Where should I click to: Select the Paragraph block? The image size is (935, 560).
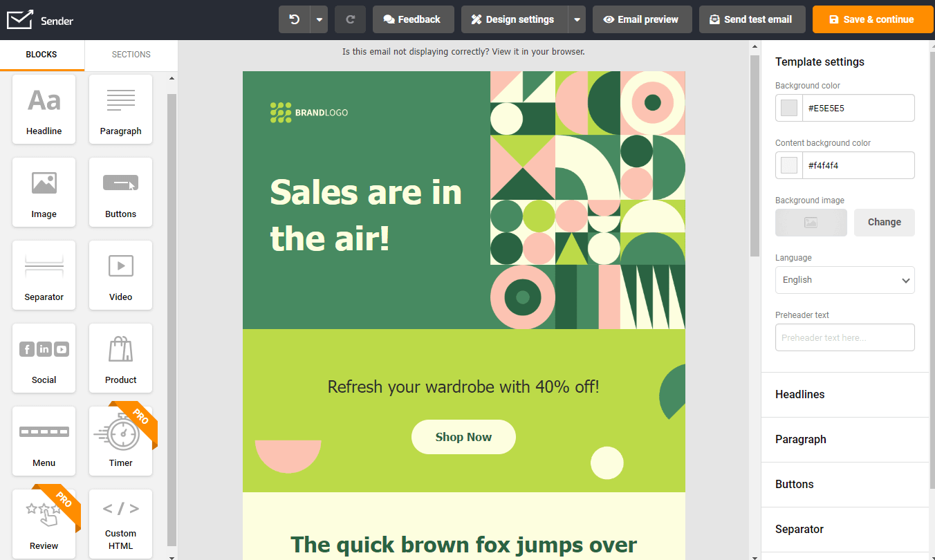(120, 109)
